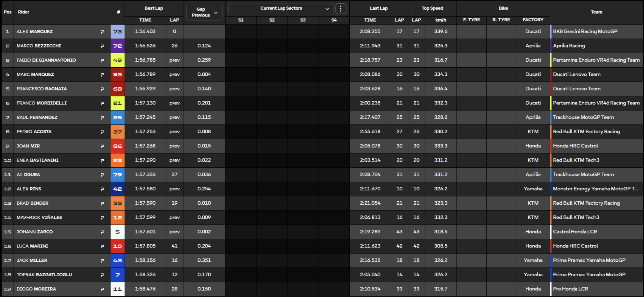
Task: Select the Top Speed column header
Action: [432, 8]
